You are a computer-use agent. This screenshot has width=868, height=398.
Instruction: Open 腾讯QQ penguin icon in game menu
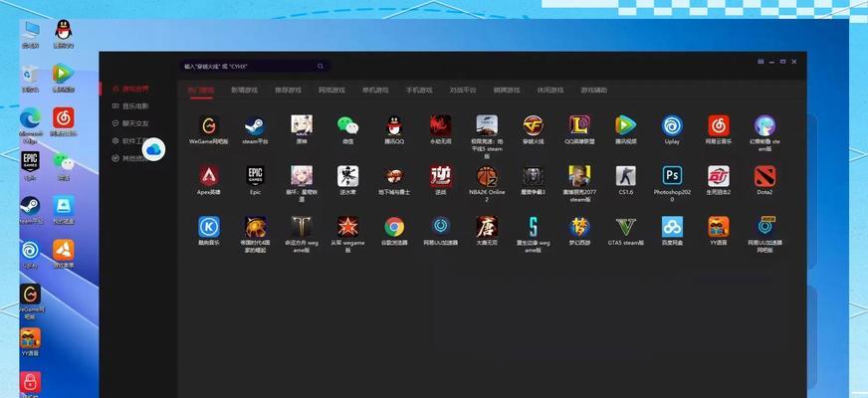[394, 125]
